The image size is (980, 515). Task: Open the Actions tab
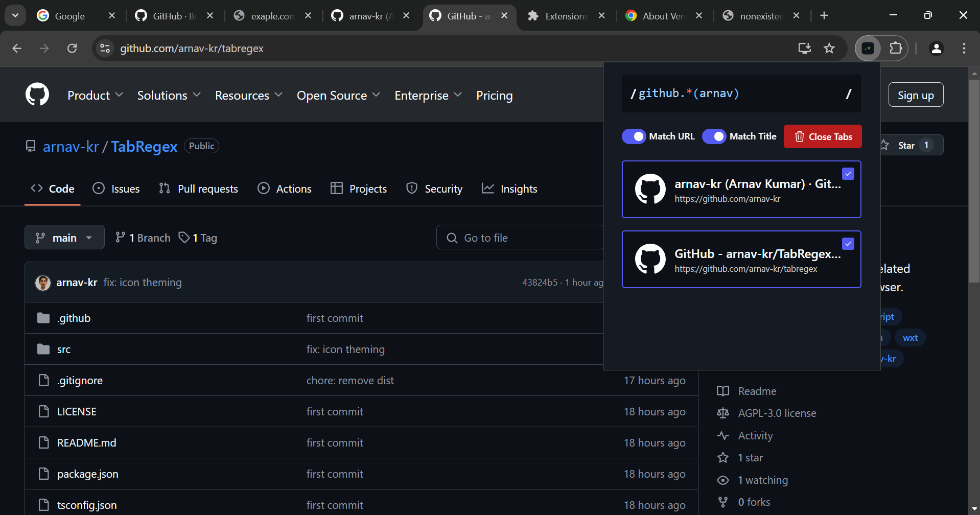pyautogui.click(x=285, y=189)
